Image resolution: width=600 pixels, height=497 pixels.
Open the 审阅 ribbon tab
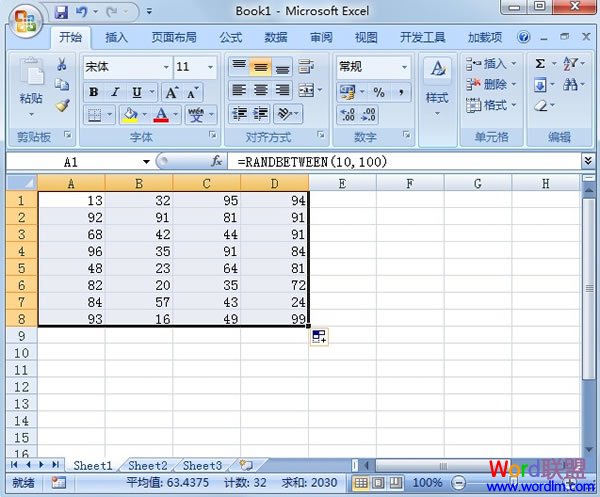pyautogui.click(x=321, y=37)
